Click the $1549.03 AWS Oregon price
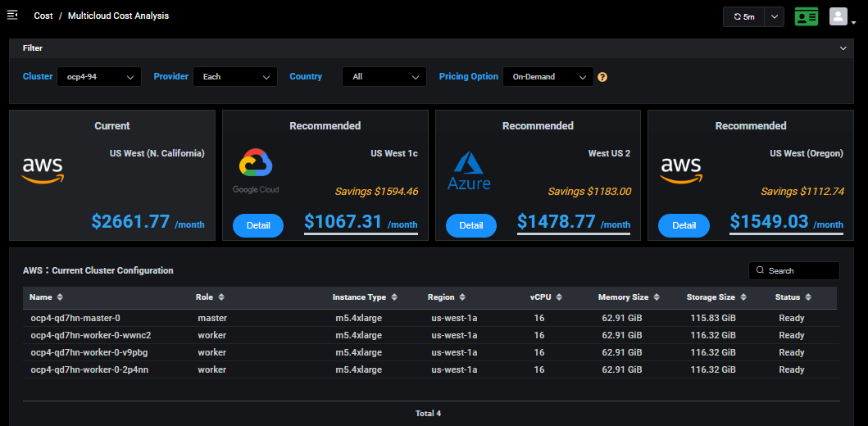This screenshot has width=868, height=426. (x=787, y=222)
